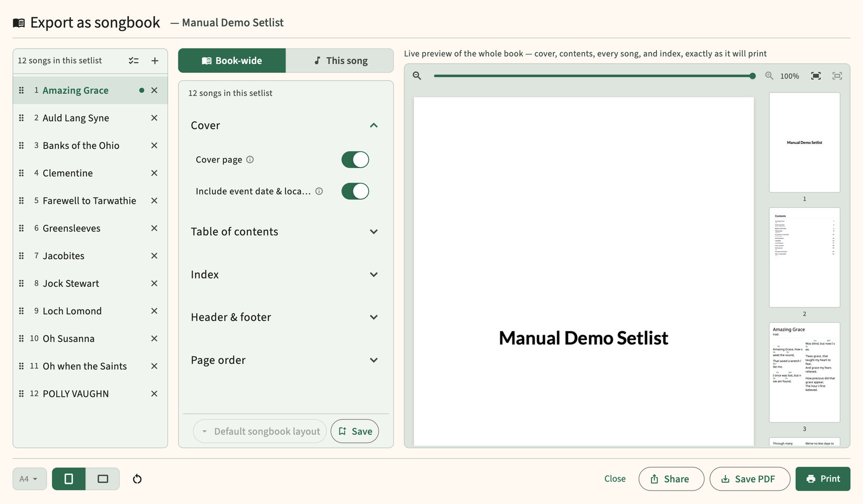Remove Banks of the Ohio from setlist

[154, 146]
